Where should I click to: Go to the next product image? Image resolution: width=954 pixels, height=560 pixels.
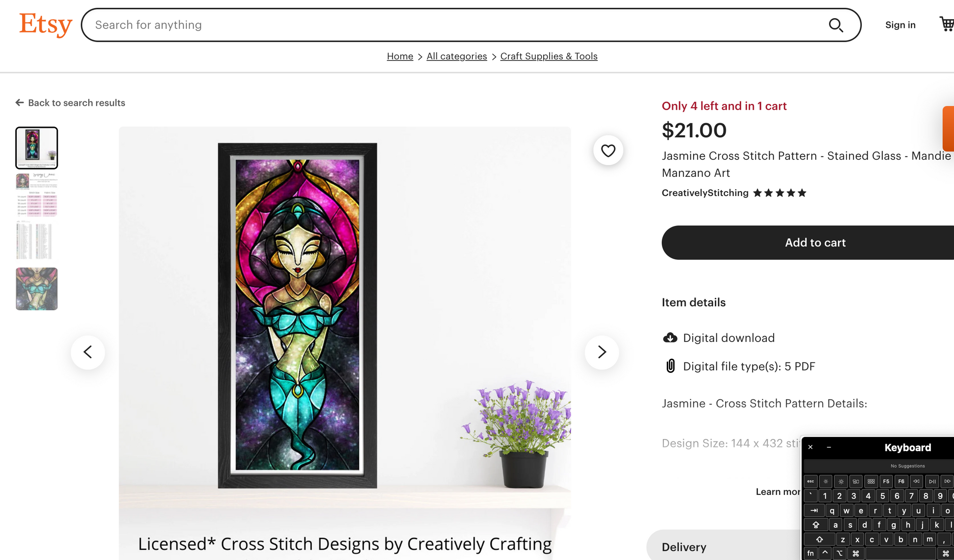pyautogui.click(x=602, y=352)
